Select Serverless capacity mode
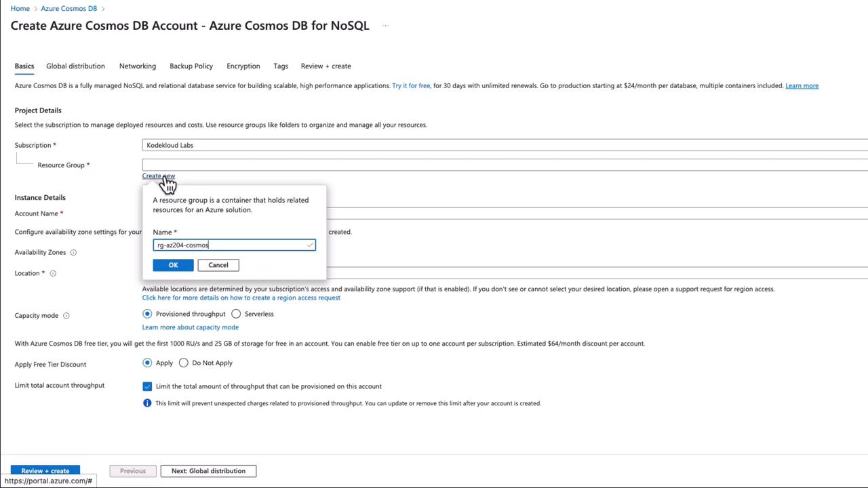This screenshot has width=868, height=488. 236,314
